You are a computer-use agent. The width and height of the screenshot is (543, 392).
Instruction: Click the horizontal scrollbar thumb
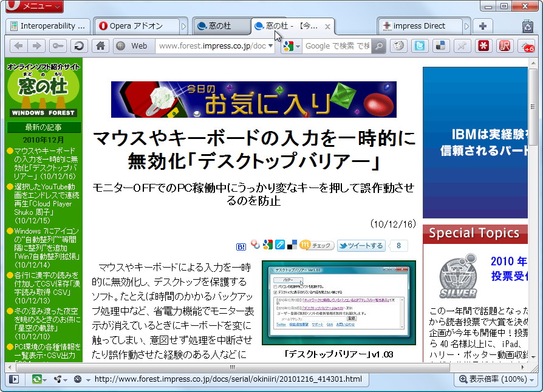[x=233, y=367]
